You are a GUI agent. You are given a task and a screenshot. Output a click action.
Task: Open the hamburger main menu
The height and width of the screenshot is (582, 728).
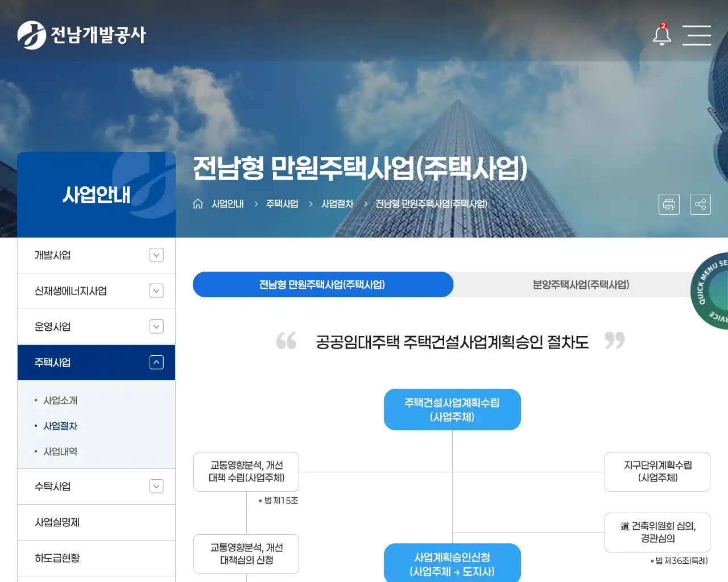point(697,35)
